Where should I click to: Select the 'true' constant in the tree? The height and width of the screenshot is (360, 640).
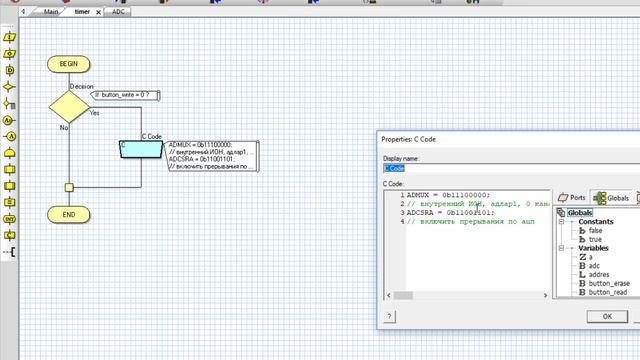tap(595, 240)
